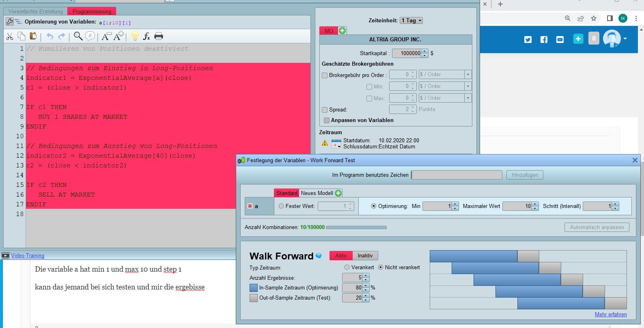Open the browser zoom magnifier icon
This screenshot has height=328, width=644.
[568, 18]
